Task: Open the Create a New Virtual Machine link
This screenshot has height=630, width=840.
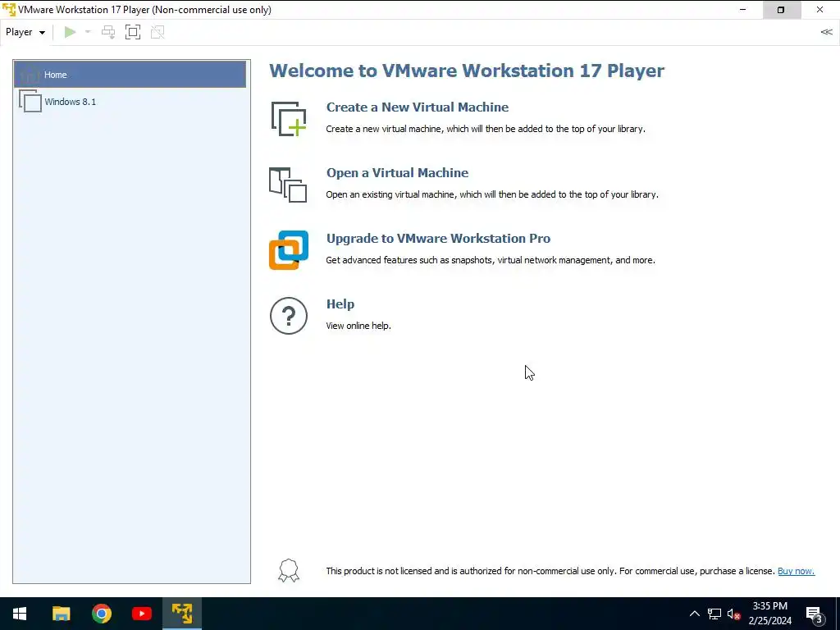Action: point(418,107)
